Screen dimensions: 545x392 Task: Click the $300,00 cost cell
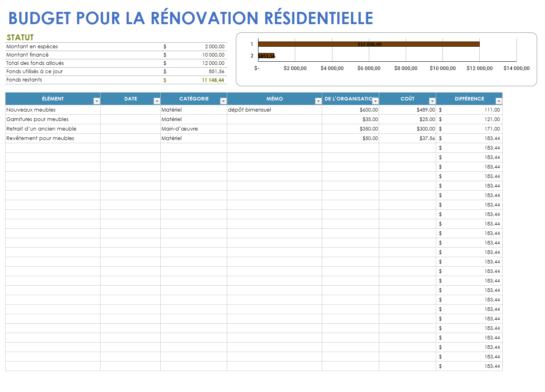[408, 129]
